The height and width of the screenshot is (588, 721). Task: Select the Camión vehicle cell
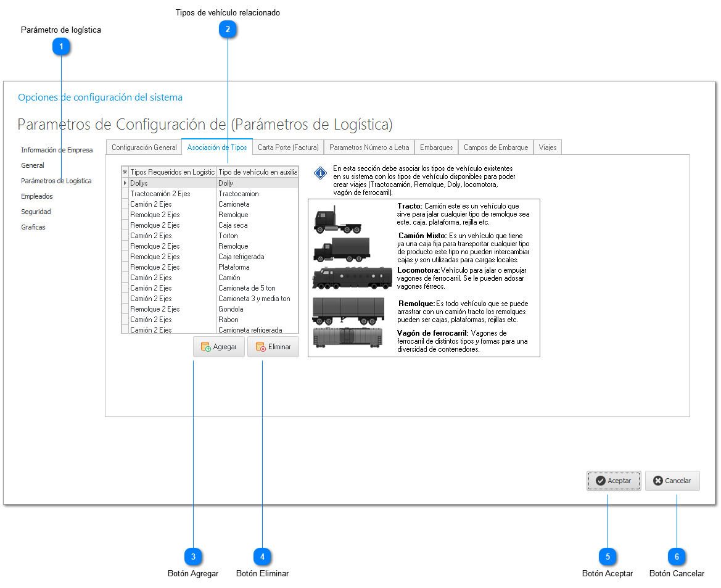point(258,278)
